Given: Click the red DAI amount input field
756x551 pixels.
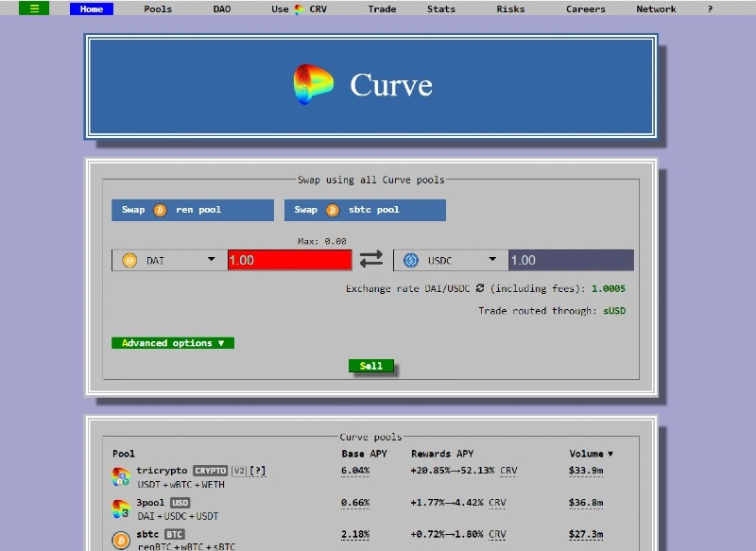Looking at the screenshot, I should click(x=290, y=260).
